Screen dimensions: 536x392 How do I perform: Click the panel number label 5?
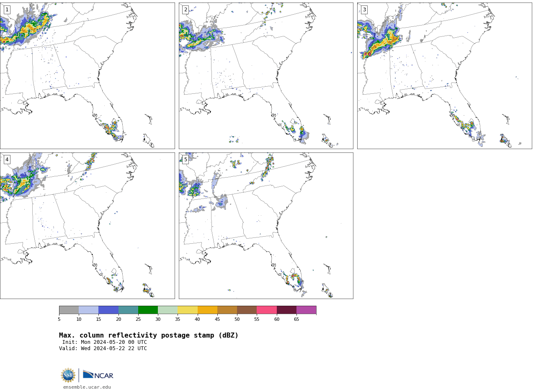186,160
